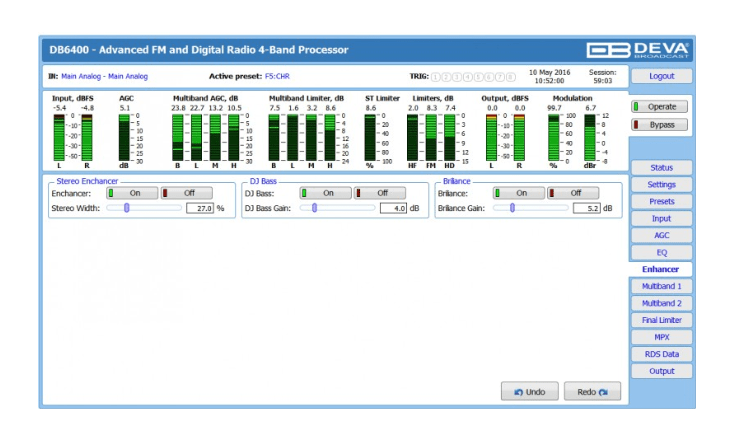Enable Bypass mode
The height and width of the screenshot is (441, 734).
point(661,125)
